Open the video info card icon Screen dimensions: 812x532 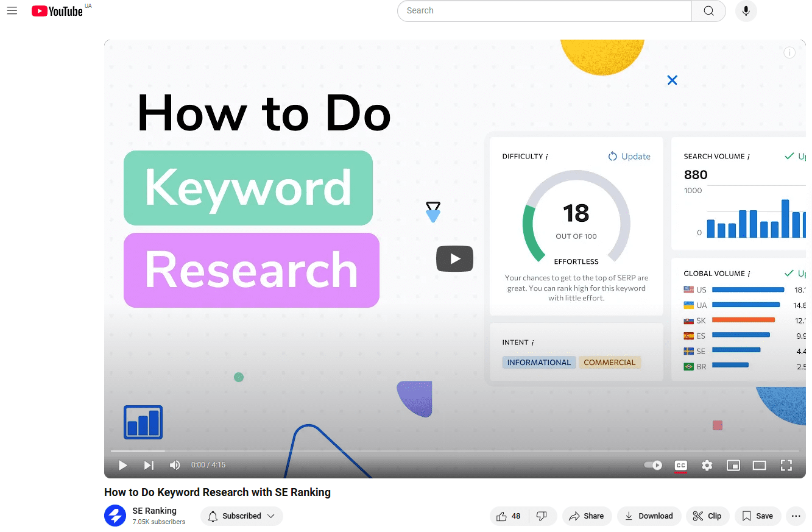tap(789, 52)
